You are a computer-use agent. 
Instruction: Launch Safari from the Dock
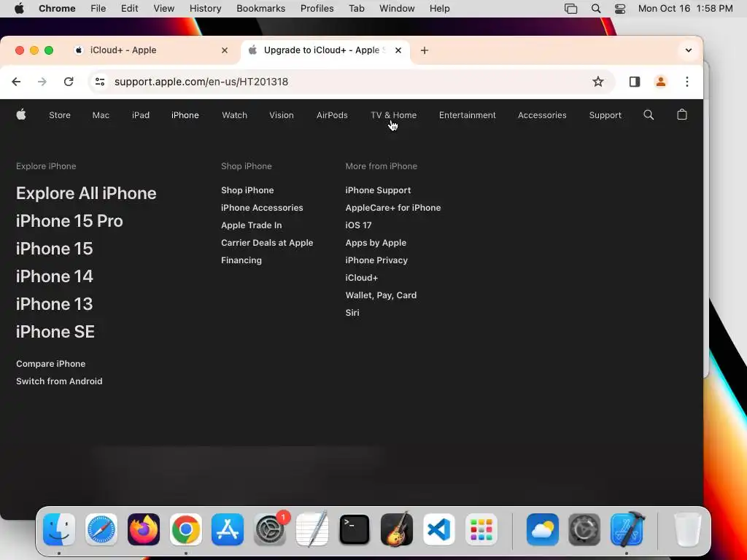[101, 529]
